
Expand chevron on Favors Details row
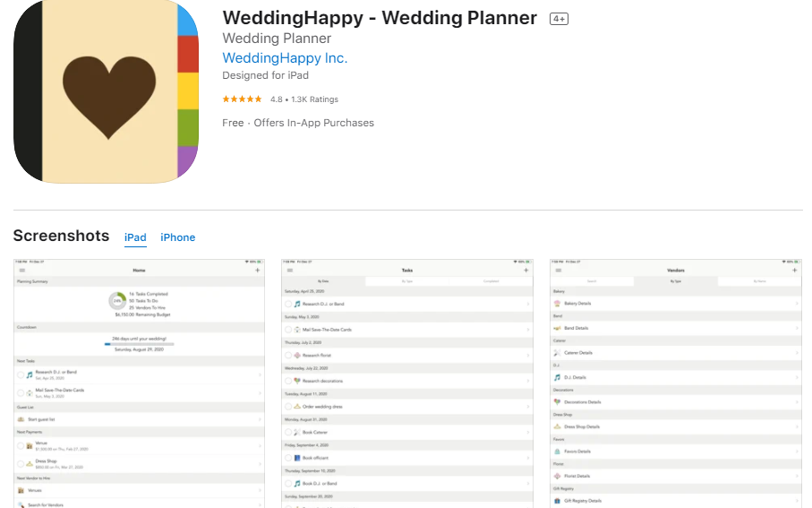[x=797, y=452]
